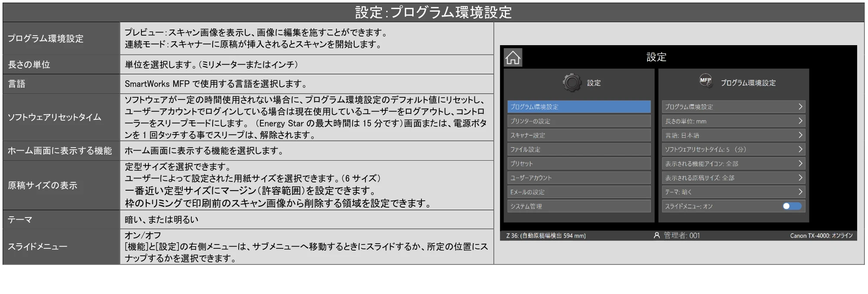868x294 pixels.
Task: Click description 暗い、または明るい
Action: tap(161, 220)
